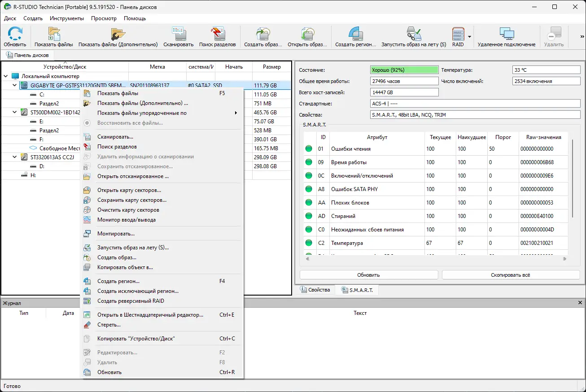The height and width of the screenshot is (392, 586).
Task: Launch Запустить образ на лету tool
Action: tap(414, 36)
